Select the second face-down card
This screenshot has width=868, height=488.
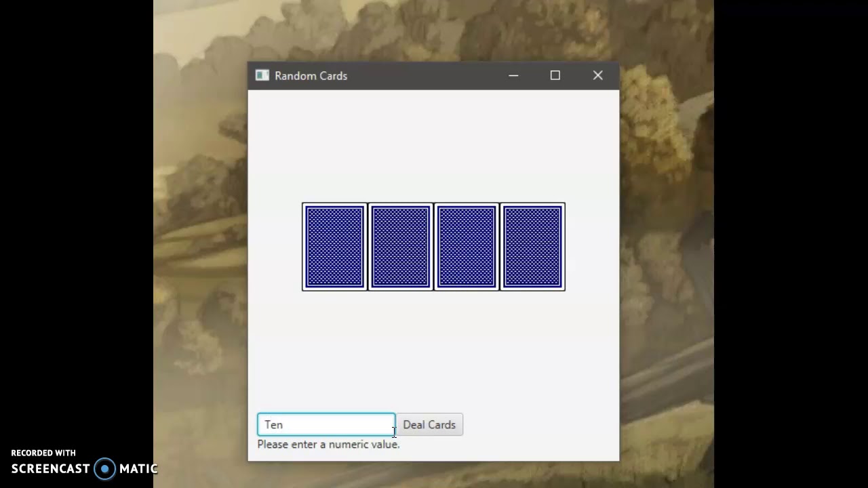pyautogui.click(x=401, y=247)
